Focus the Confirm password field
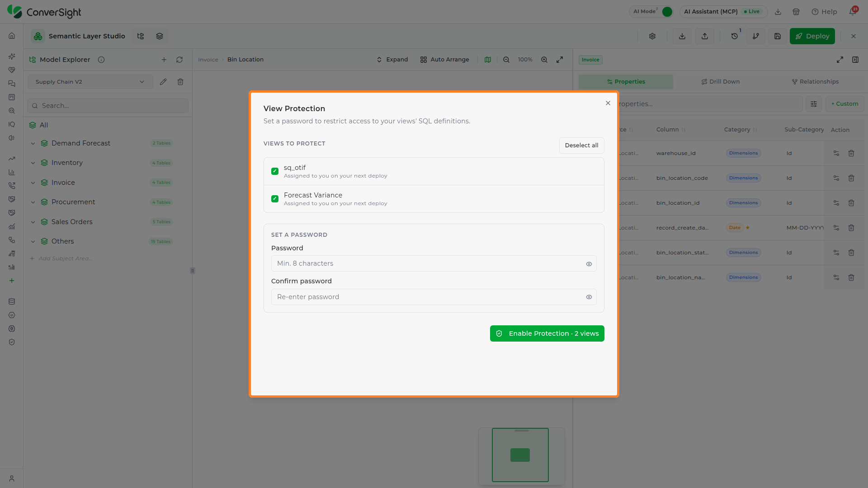The width and height of the screenshot is (868, 488). (434, 297)
